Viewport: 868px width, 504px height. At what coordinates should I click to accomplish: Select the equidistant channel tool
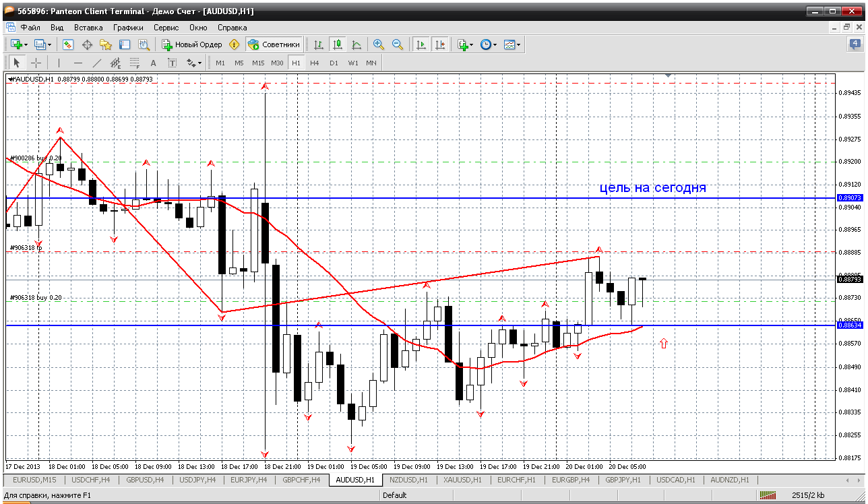(x=115, y=63)
